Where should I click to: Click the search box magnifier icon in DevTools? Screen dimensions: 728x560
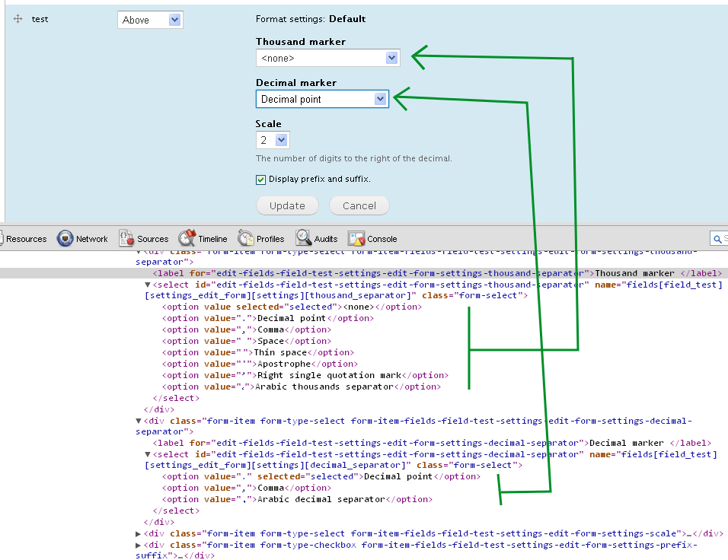tap(717, 239)
